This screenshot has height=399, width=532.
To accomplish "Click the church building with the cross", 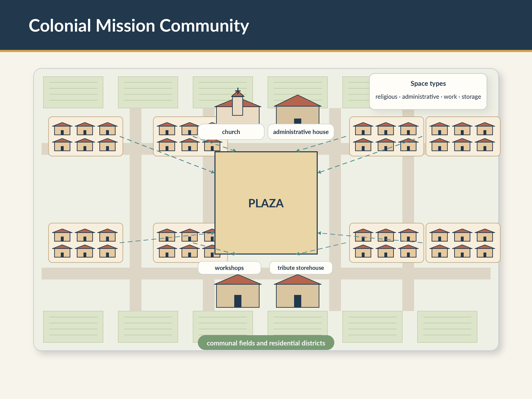I will [238, 106].
